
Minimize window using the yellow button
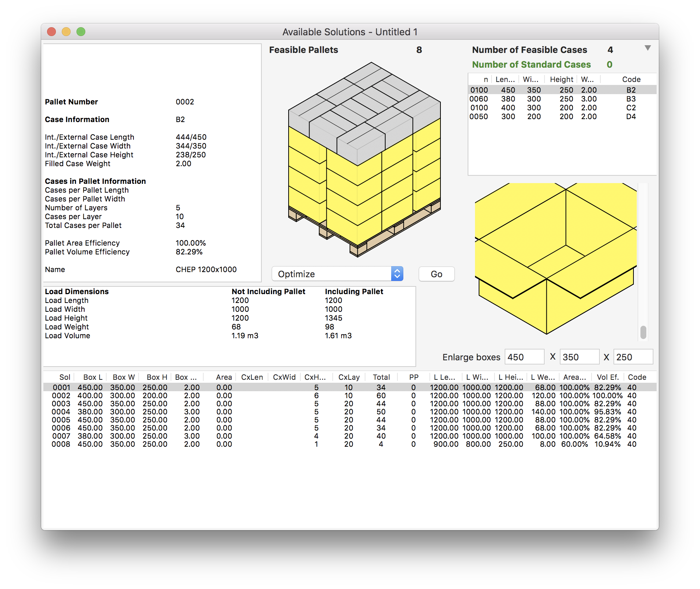[x=66, y=32]
